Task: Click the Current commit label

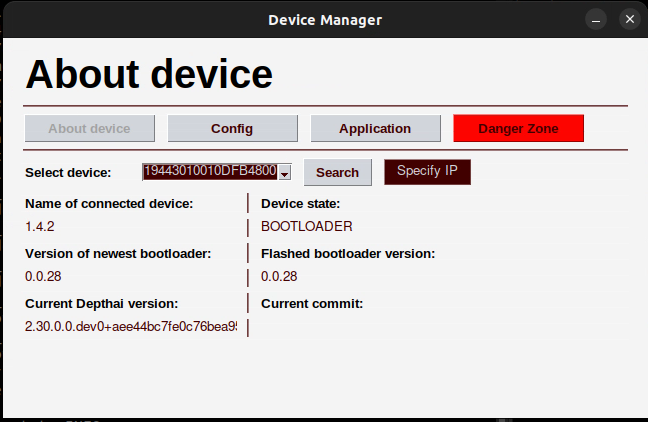Action: pos(312,303)
